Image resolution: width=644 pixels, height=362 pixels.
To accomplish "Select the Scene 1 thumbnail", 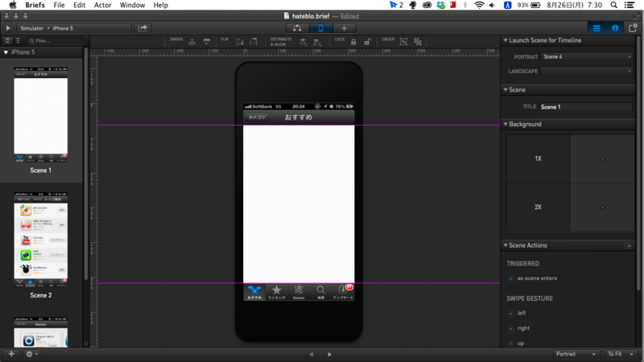I will [41, 114].
